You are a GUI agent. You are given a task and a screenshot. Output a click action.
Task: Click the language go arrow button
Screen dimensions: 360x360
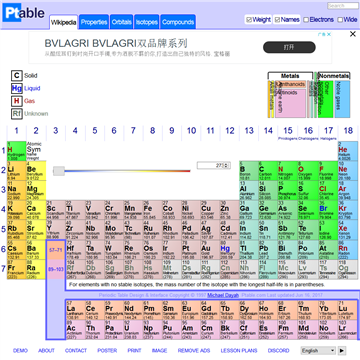342,351
